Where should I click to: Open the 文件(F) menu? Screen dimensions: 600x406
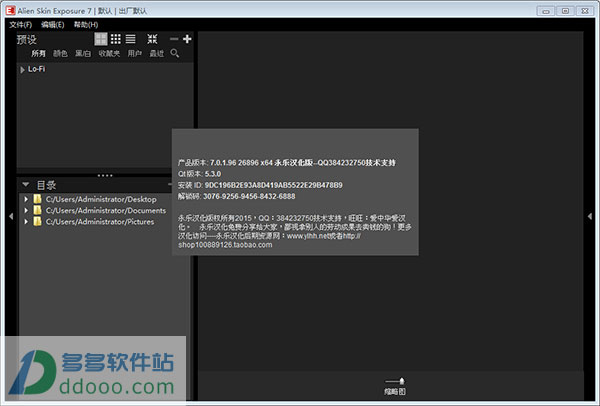click(x=21, y=25)
